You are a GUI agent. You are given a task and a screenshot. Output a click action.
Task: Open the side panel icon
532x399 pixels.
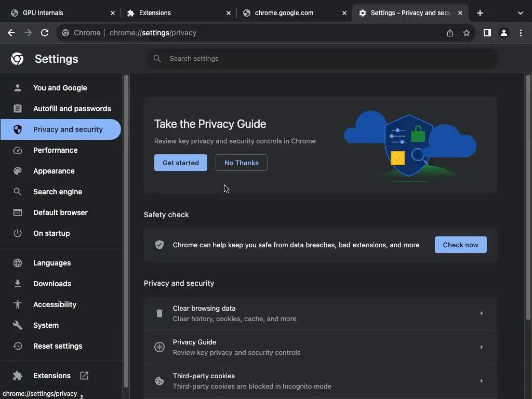pyautogui.click(x=487, y=33)
